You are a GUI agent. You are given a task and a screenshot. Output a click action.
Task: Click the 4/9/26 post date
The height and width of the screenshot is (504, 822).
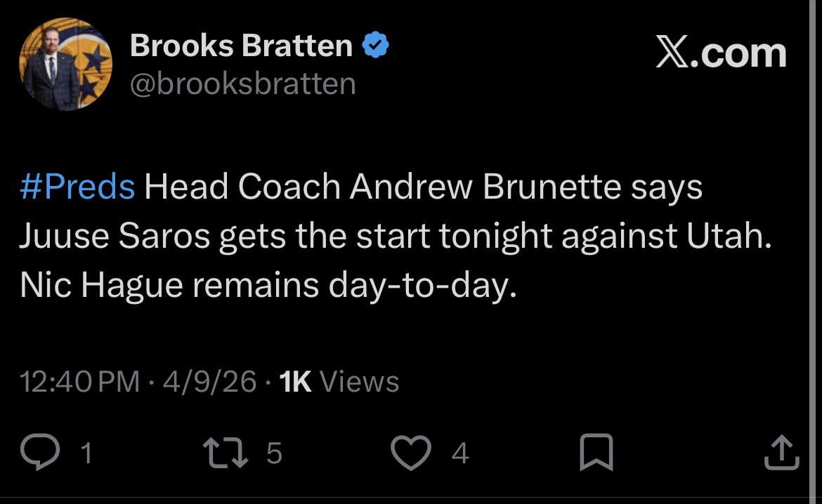click(x=209, y=382)
